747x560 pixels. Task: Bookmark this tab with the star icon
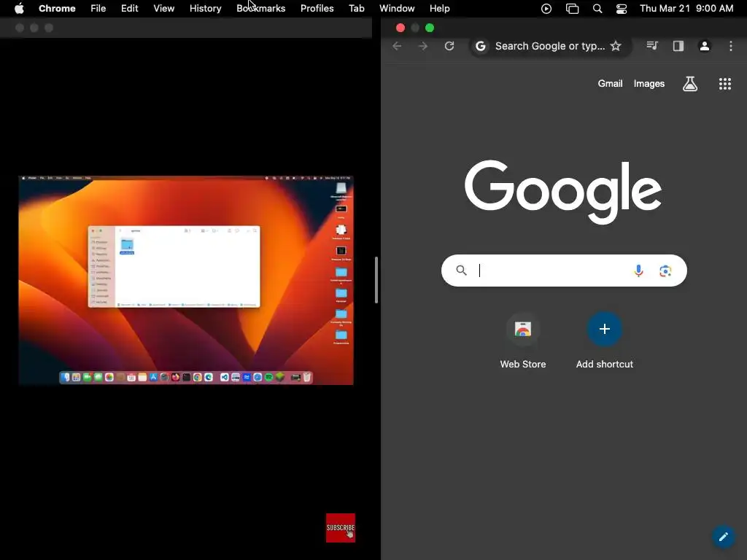coord(616,46)
